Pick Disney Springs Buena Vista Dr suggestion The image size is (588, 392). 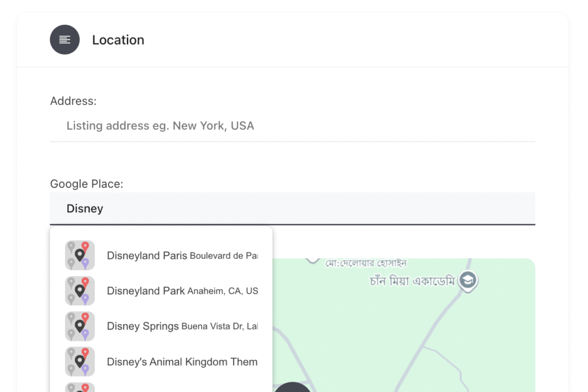[161, 326]
